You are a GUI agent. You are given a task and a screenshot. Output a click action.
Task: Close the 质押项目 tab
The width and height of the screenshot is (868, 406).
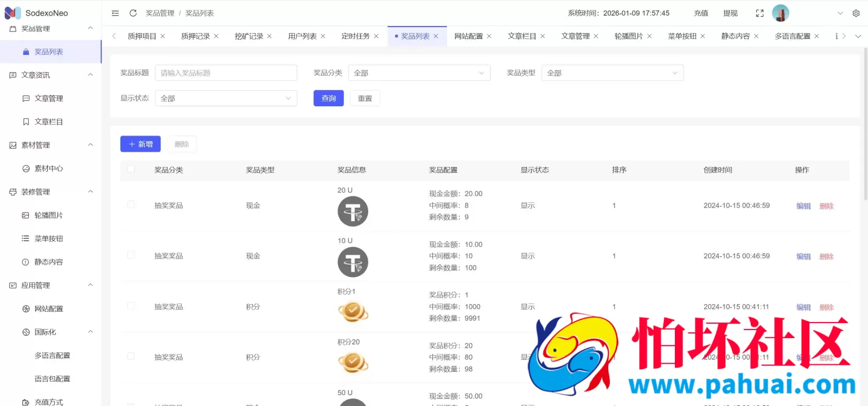[163, 36]
